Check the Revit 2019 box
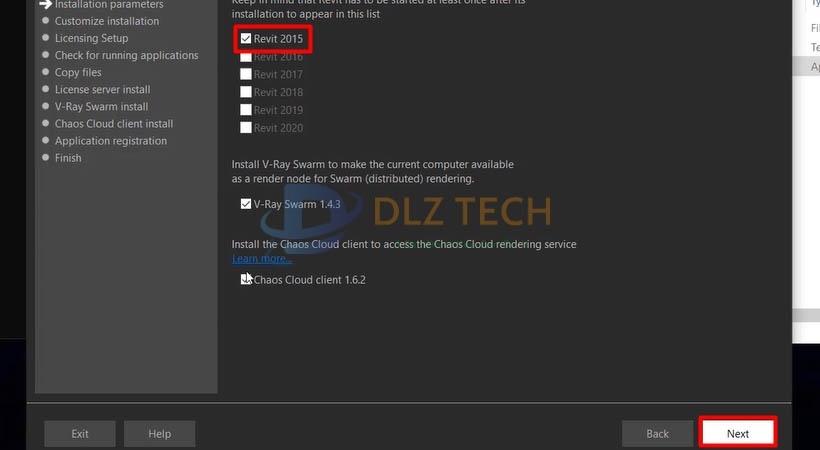The image size is (820, 450). point(246,110)
